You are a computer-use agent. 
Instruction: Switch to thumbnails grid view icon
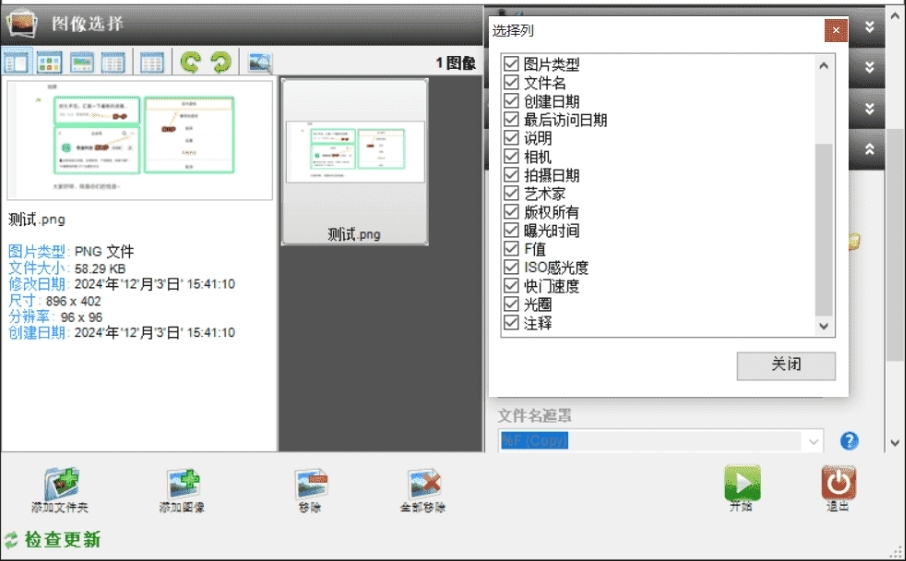point(49,62)
